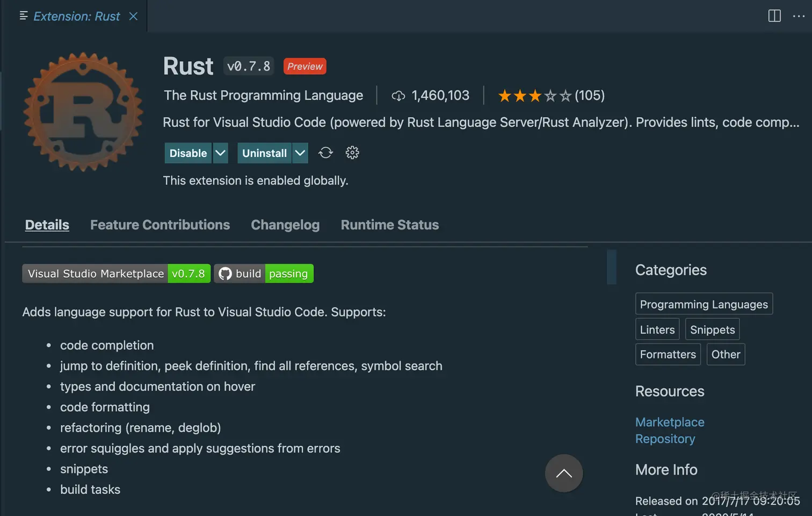Select the Linters category
The width and height of the screenshot is (812, 516).
pos(657,329)
